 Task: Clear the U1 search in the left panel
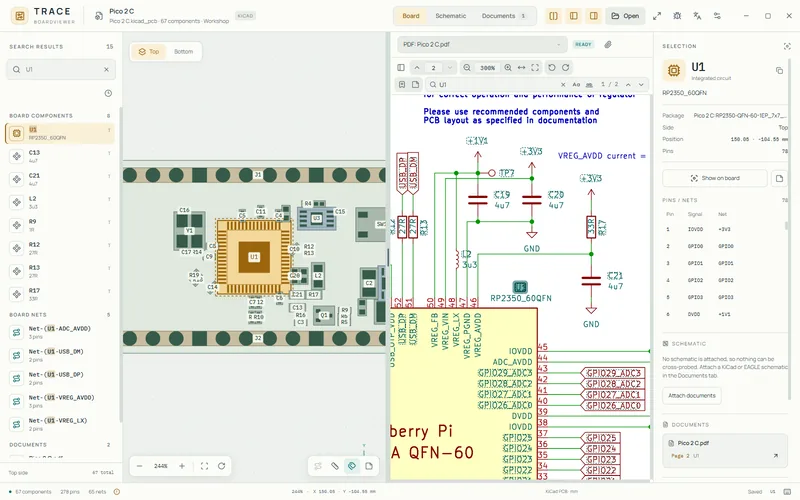(x=106, y=69)
